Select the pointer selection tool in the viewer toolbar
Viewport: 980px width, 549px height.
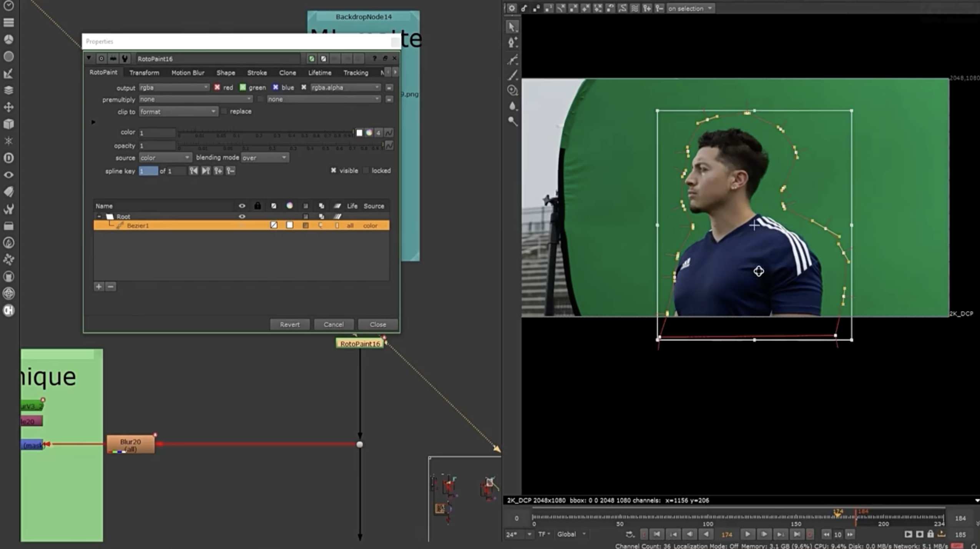point(512,27)
